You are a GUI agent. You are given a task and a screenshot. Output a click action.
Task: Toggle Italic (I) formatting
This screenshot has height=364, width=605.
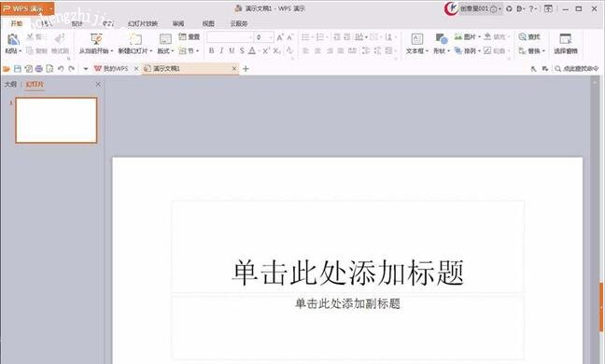coord(221,50)
